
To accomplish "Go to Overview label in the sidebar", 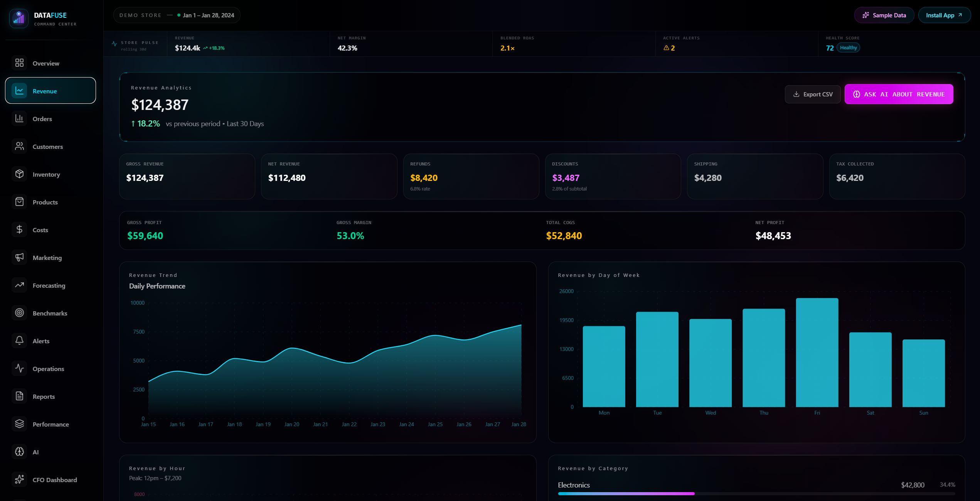I will [x=46, y=63].
